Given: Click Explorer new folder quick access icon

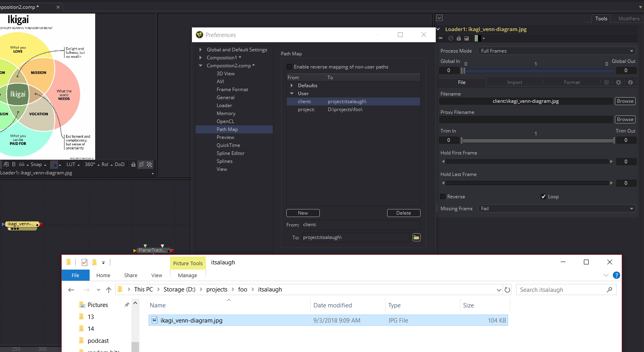Looking at the screenshot, I should coord(94,262).
